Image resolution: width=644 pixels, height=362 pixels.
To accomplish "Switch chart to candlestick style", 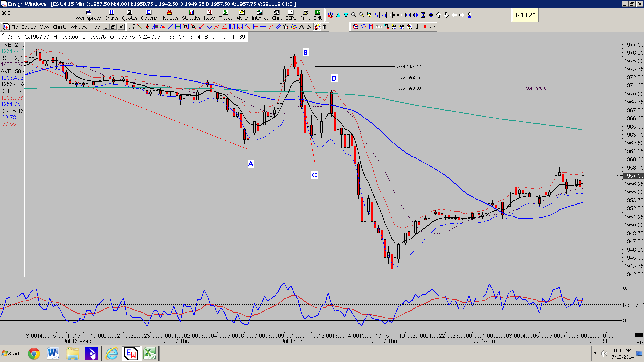I will point(425,27).
